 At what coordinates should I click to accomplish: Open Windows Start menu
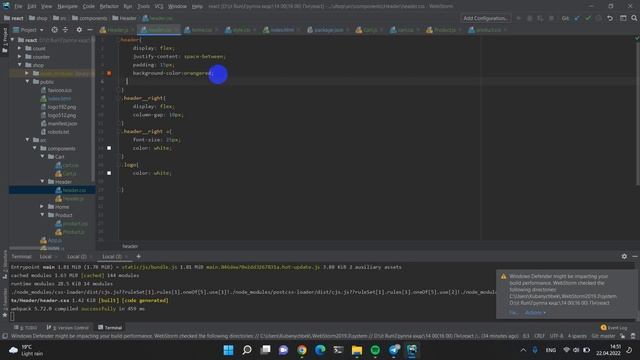[x=229, y=350]
